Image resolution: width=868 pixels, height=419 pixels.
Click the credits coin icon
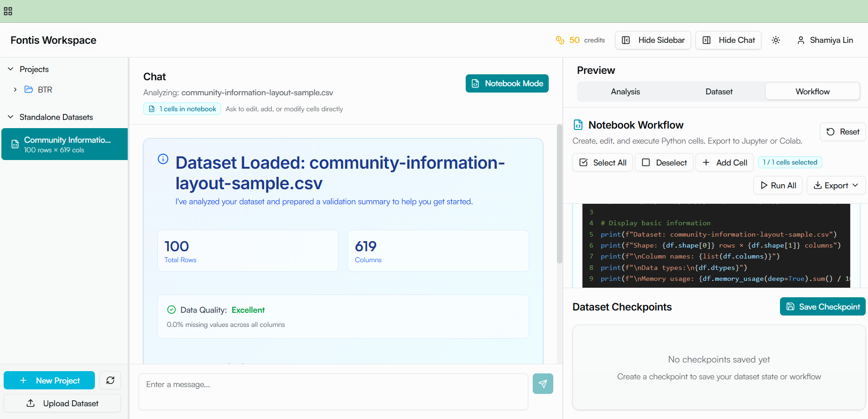pos(560,40)
